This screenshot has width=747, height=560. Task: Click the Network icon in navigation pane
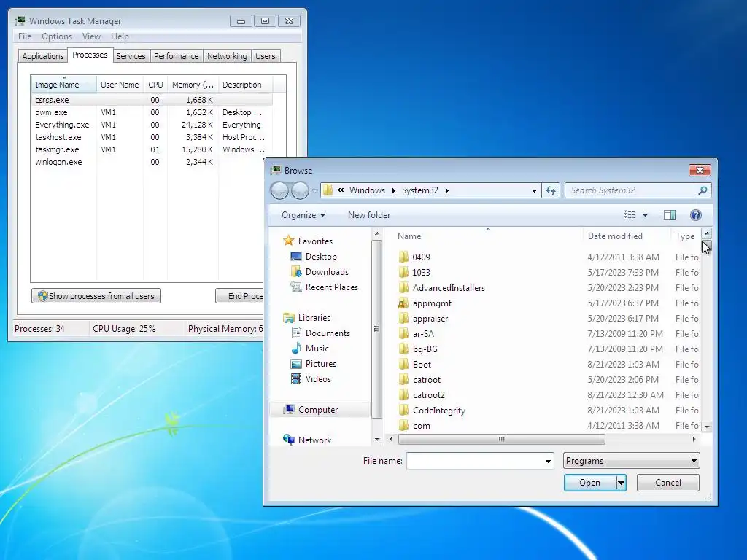[288, 440]
